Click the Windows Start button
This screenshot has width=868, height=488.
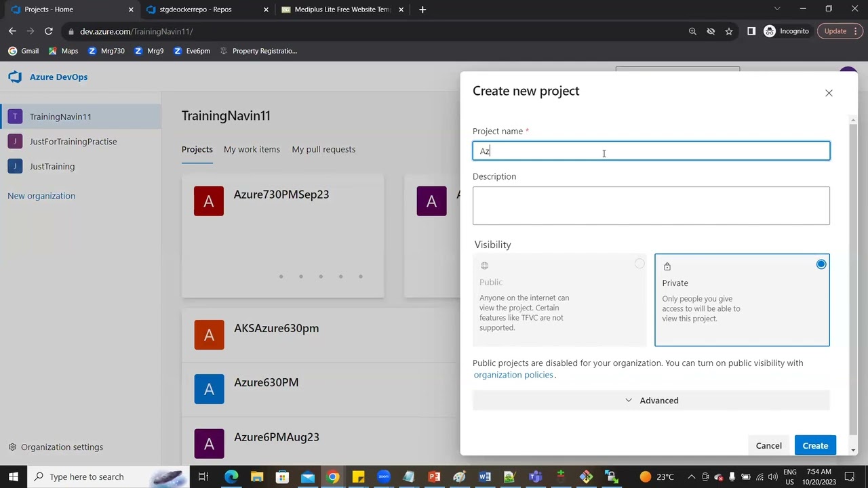pyautogui.click(x=13, y=476)
